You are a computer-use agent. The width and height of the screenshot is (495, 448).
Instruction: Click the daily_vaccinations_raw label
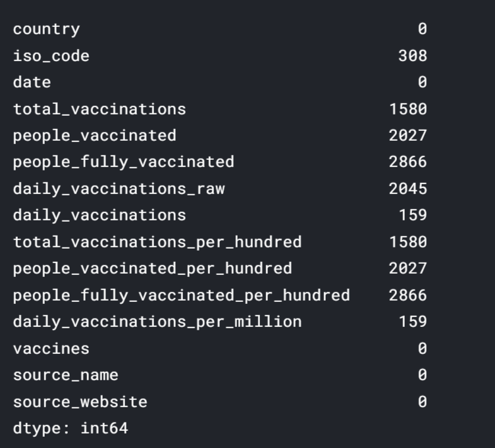click(118, 189)
